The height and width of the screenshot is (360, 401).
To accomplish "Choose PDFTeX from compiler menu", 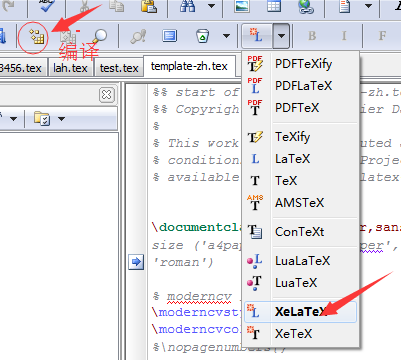I will point(301,108).
